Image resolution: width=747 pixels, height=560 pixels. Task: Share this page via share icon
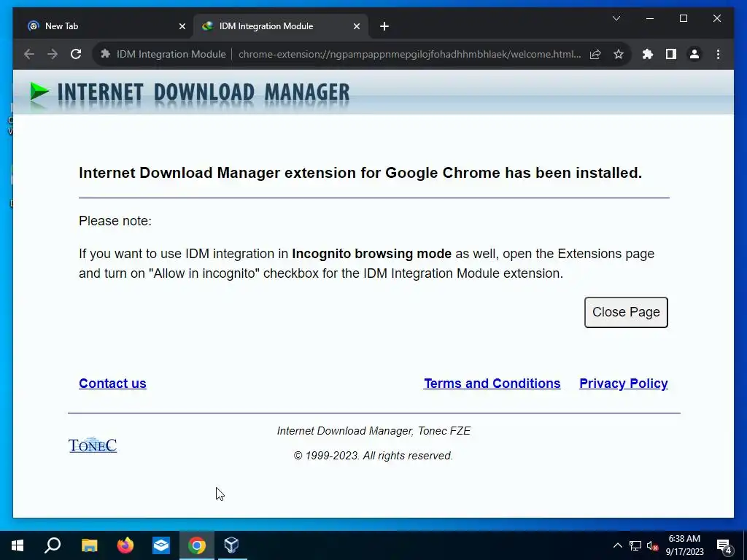coord(595,54)
